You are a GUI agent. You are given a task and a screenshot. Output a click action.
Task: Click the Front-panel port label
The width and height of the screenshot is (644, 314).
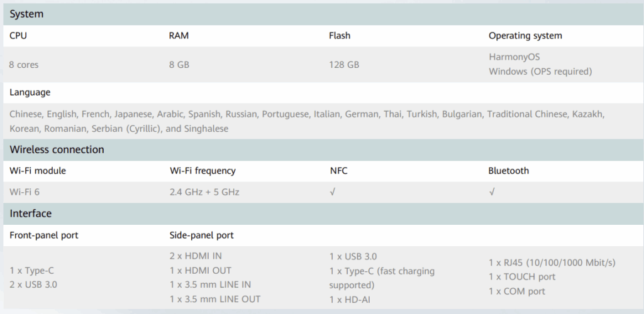[x=44, y=235]
